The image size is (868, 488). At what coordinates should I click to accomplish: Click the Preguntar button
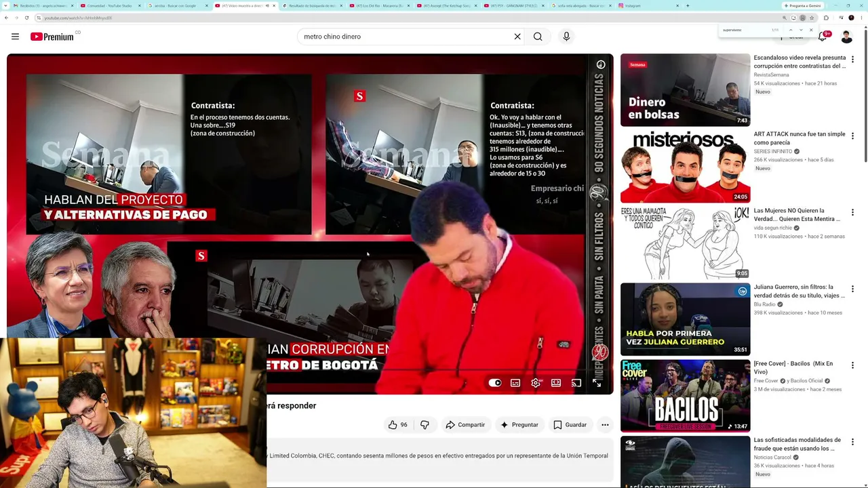519,425
